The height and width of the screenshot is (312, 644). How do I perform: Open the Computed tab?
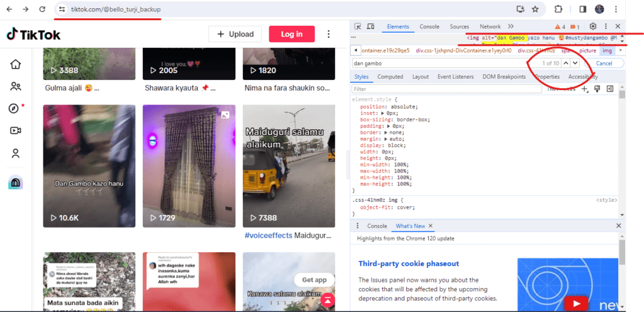390,77
